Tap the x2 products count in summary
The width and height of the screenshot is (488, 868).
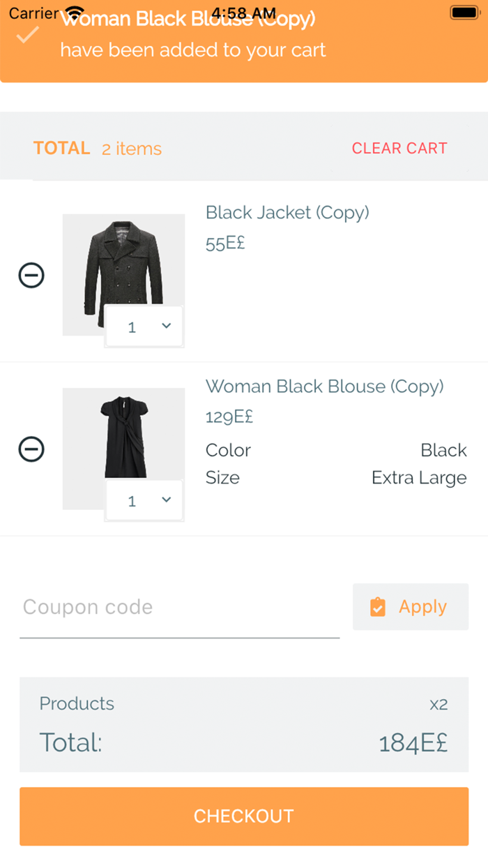(439, 704)
